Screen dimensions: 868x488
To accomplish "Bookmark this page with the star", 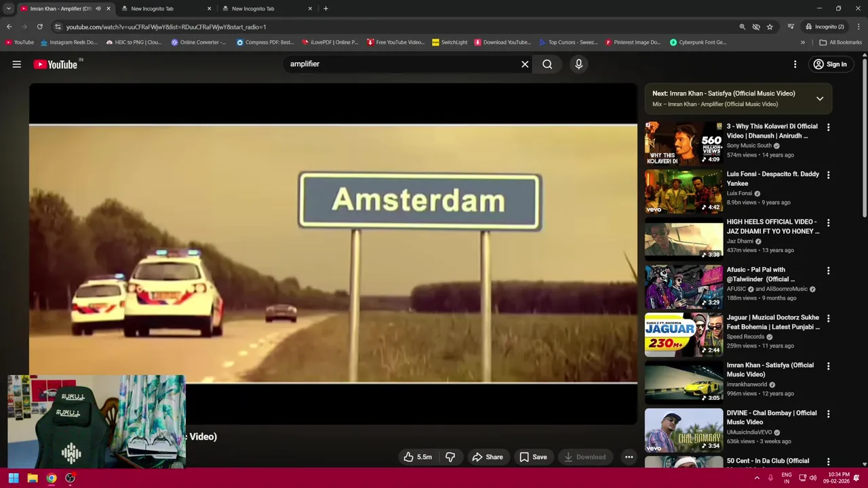I will point(770,26).
